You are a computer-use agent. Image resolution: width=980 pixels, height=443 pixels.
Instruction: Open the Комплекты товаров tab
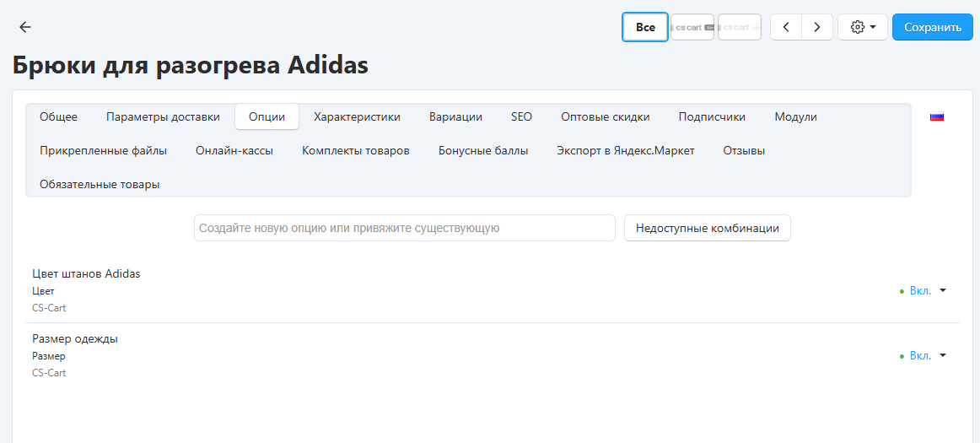tap(356, 150)
